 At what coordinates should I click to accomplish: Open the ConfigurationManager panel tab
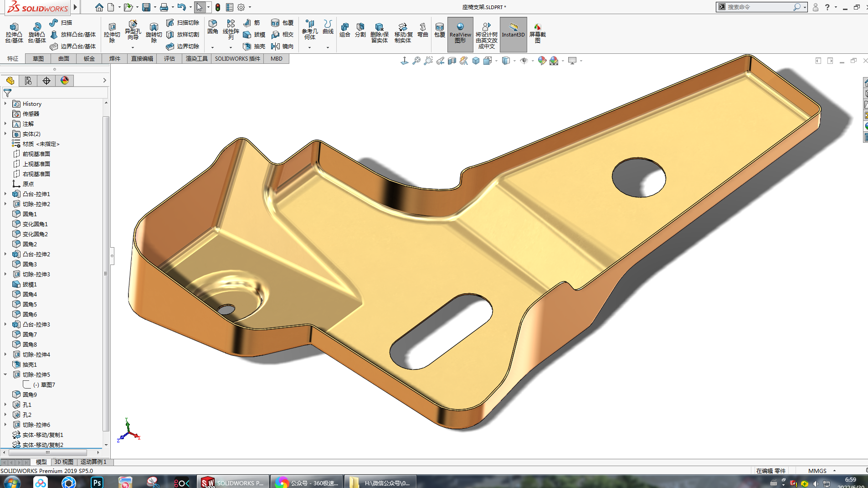[46, 81]
